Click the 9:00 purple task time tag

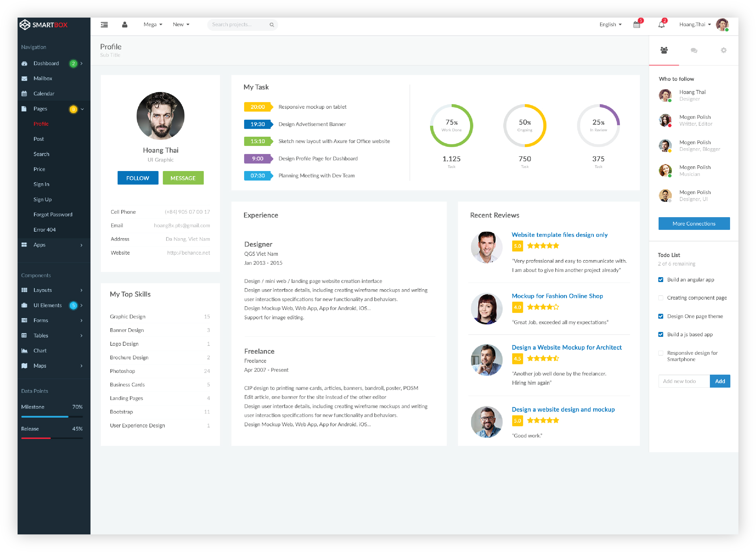[x=259, y=159]
